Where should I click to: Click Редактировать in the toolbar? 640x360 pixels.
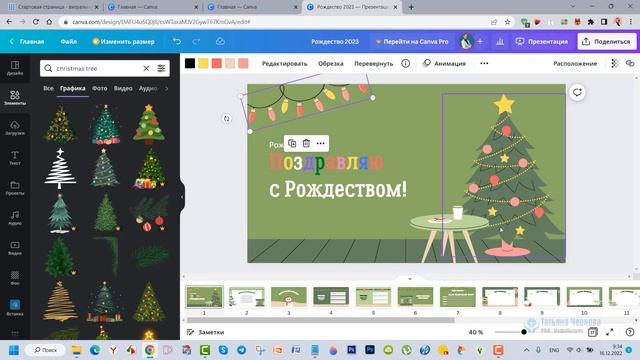tap(284, 63)
